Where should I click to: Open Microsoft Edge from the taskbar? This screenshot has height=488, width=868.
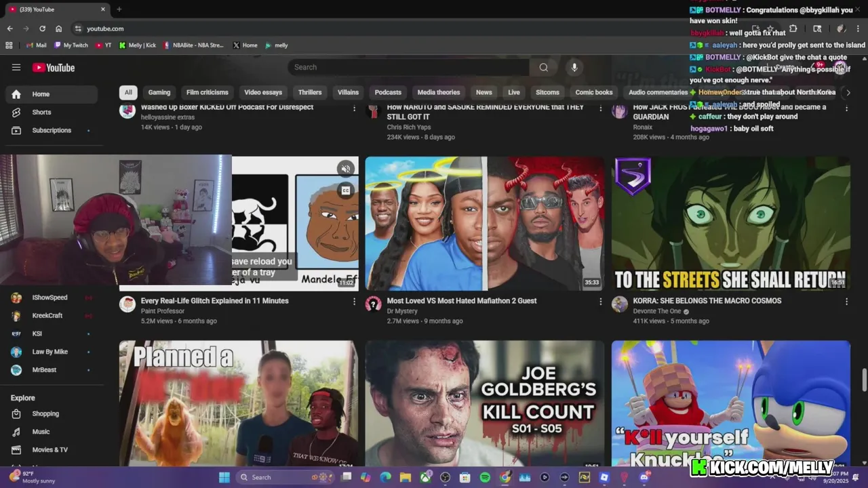click(x=386, y=477)
